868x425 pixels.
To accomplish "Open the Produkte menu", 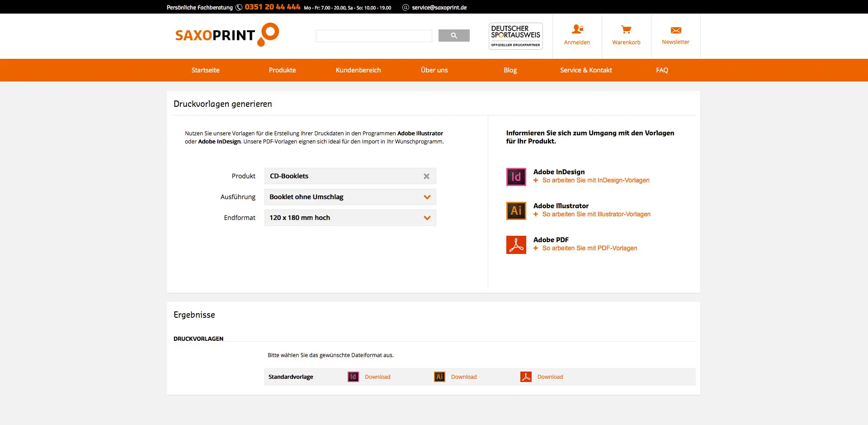I will pyautogui.click(x=282, y=70).
